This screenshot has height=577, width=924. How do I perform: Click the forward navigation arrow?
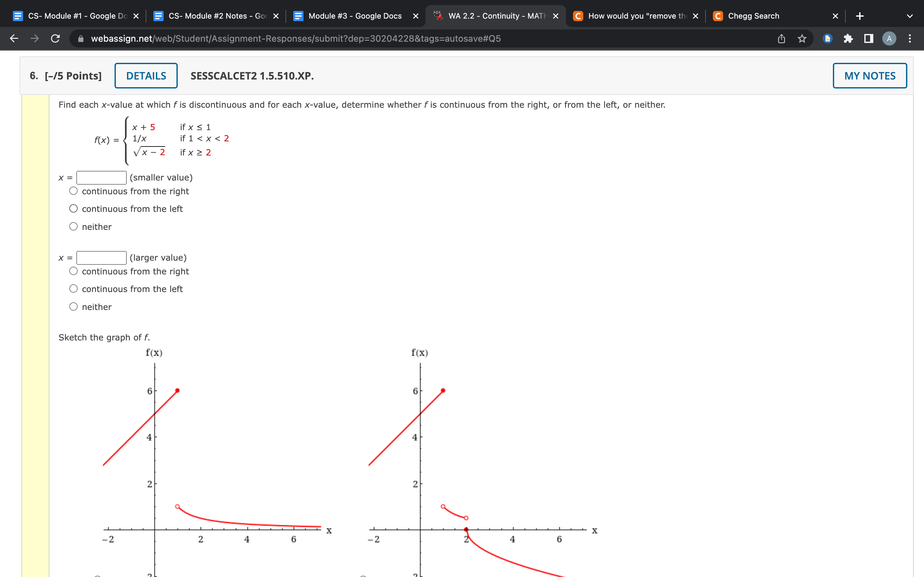(34, 38)
